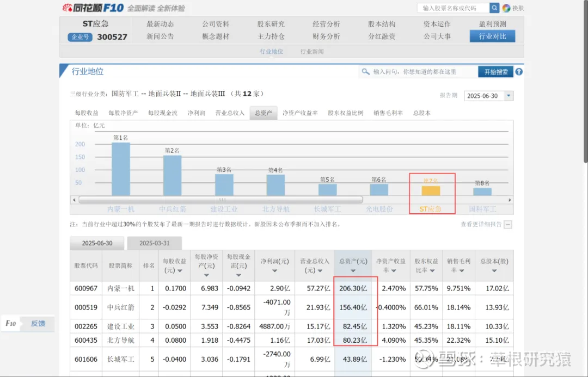Sort by 股东权益比率 column arrow
This screenshot has height=377, width=588.
pyautogui.click(x=432, y=271)
